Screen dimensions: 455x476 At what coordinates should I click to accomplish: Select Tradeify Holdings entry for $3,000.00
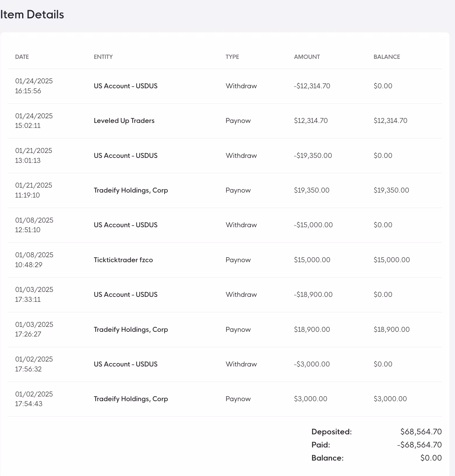coord(131,399)
